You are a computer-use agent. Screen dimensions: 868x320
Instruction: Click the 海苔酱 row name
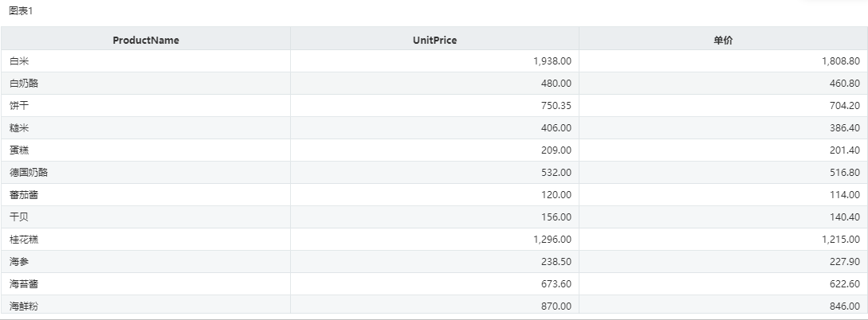point(24,284)
